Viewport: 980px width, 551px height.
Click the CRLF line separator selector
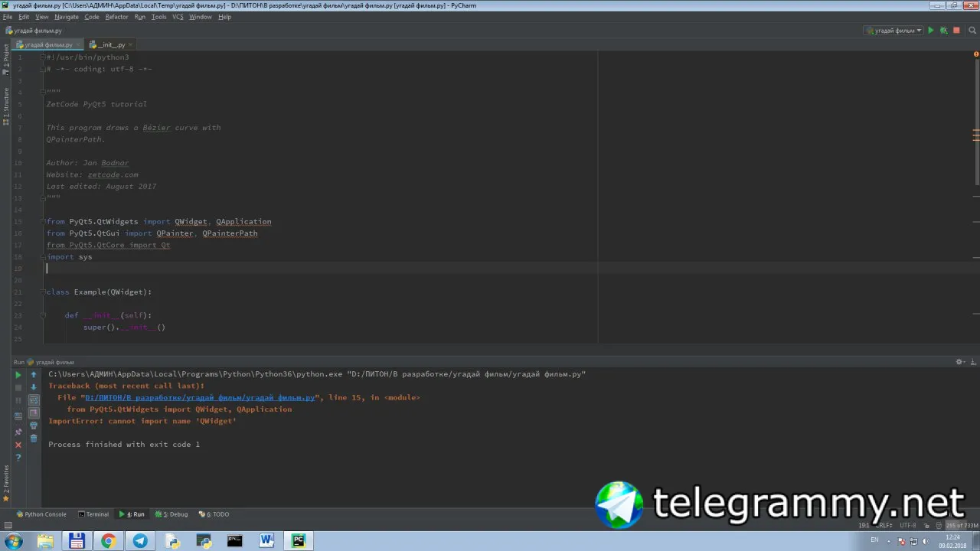[x=884, y=526]
